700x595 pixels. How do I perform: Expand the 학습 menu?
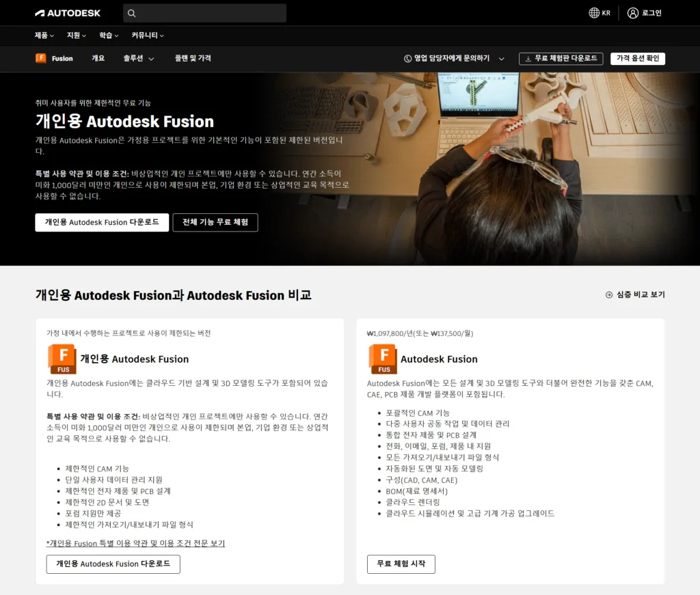coord(109,36)
